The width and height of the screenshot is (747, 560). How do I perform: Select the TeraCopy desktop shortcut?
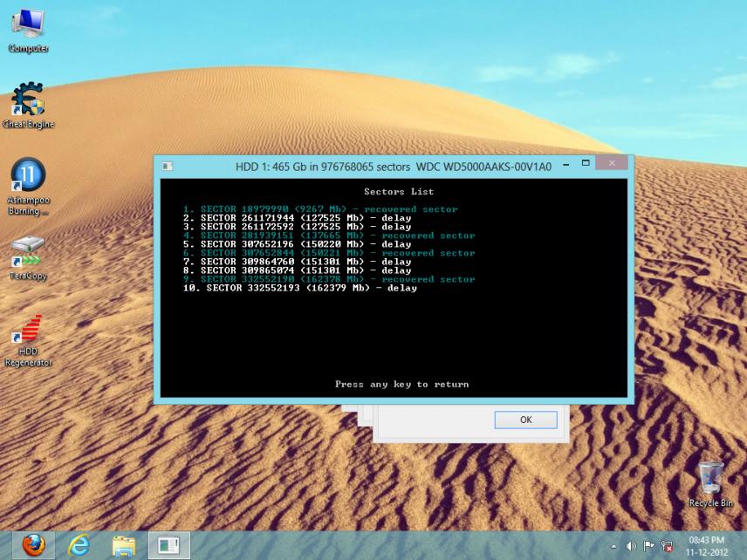point(28,252)
